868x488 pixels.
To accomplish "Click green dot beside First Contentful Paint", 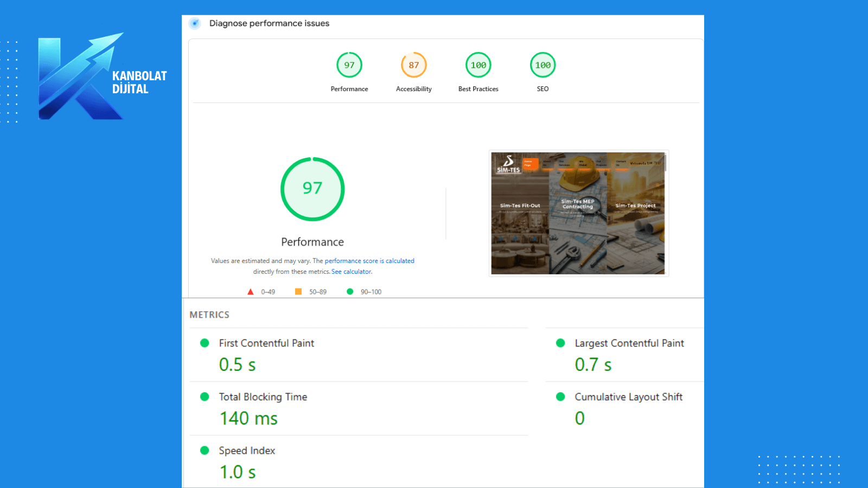I will [x=205, y=343].
